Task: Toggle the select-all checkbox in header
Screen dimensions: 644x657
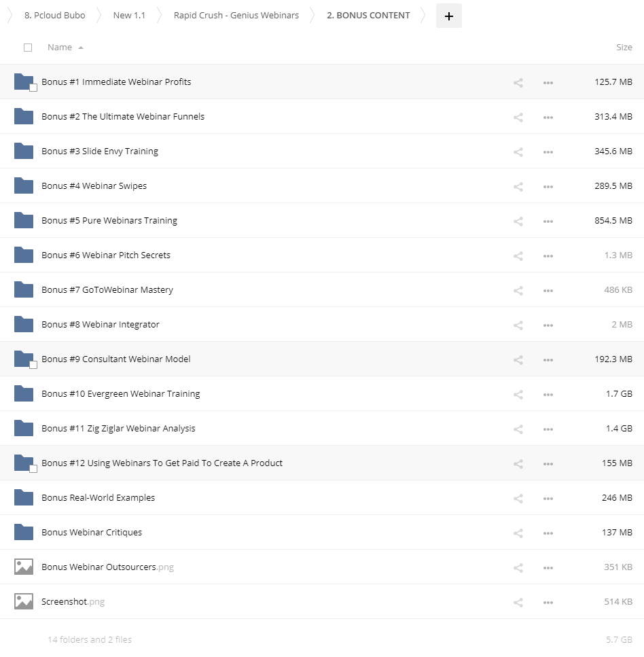Action: point(28,48)
